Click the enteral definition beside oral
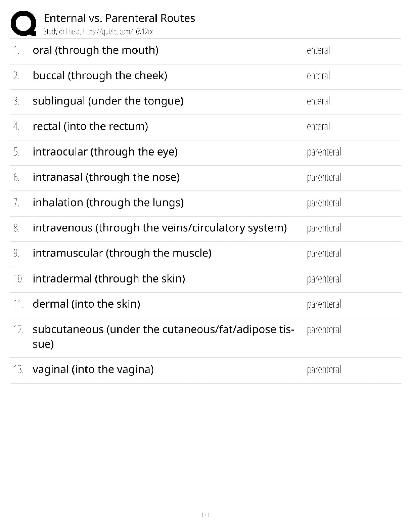The width and height of the screenshot is (411, 532). tap(318, 50)
